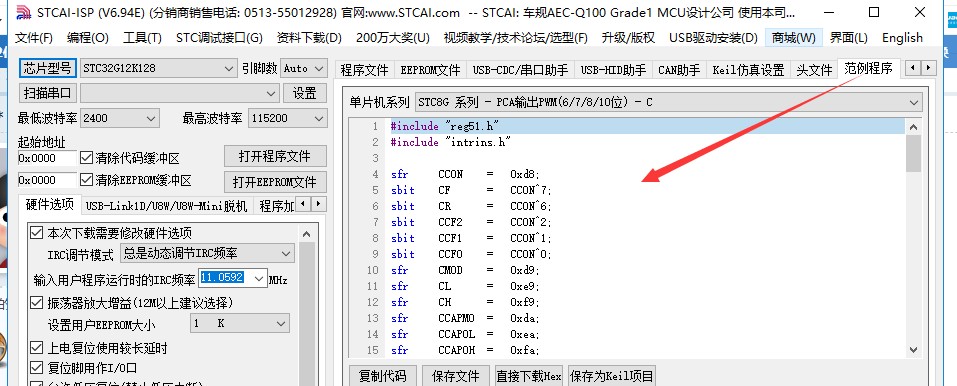Viewport: 957px width, 386px height.
Task: Open the 编程(O) menu
Action: coord(88,38)
